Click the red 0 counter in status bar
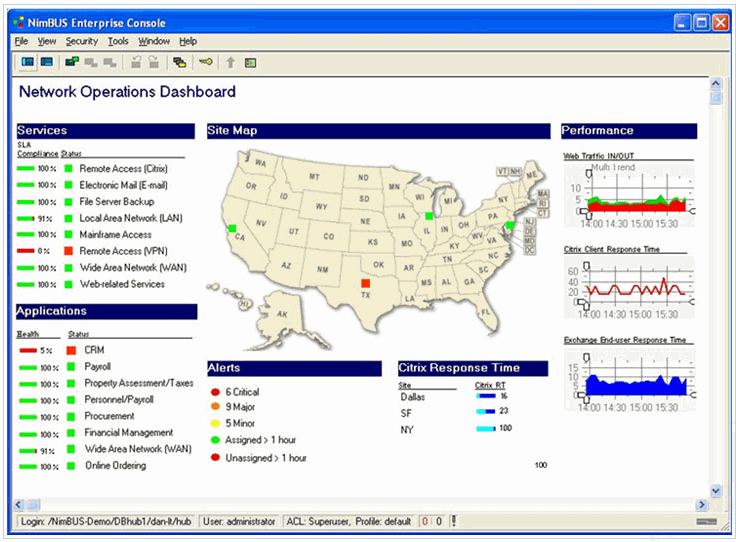The width and height of the screenshot is (736, 542). [x=425, y=521]
